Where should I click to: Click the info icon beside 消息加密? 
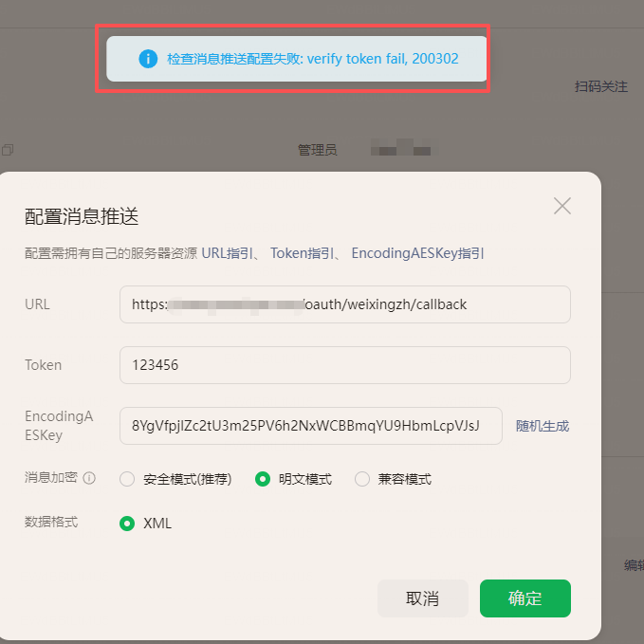(89, 478)
